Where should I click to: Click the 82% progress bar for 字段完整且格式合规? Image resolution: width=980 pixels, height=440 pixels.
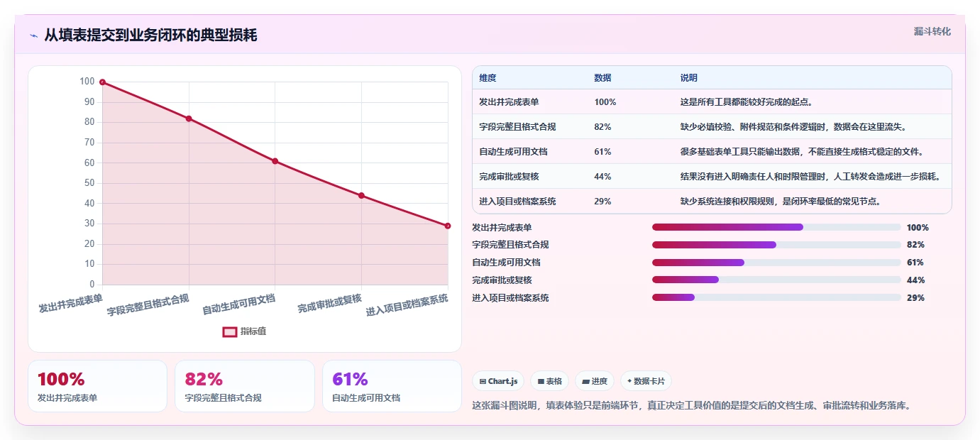776,245
